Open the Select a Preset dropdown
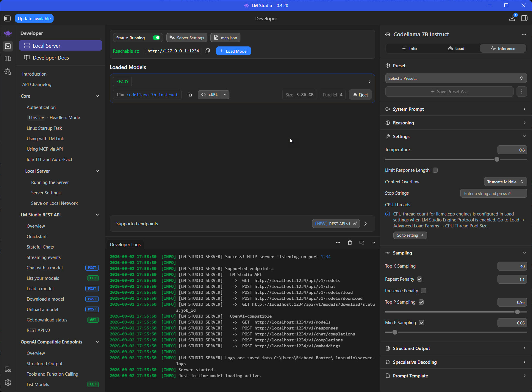Image resolution: width=532 pixels, height=392 pixels. click(x=456, y=78)
